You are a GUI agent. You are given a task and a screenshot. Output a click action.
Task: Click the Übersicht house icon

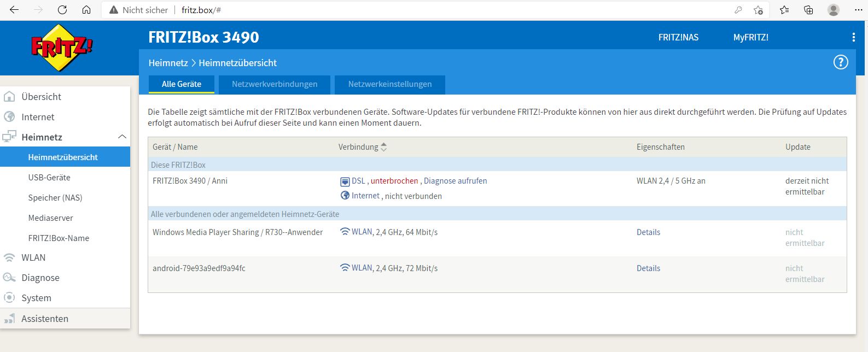(x=9, y=97)
